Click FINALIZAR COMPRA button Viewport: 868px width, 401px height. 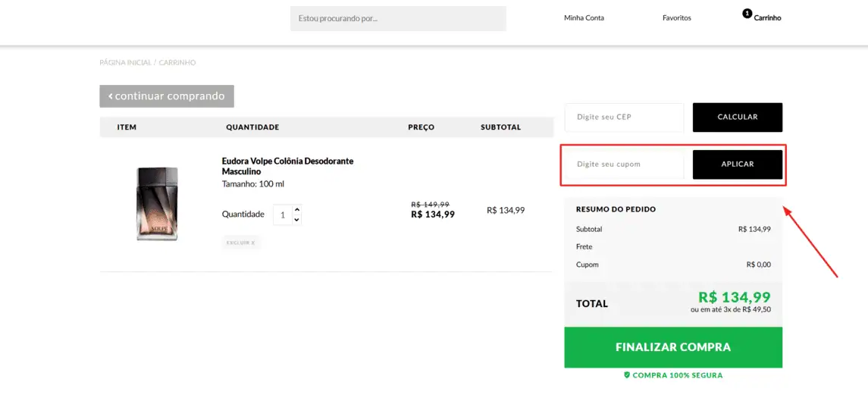point(673,347)
